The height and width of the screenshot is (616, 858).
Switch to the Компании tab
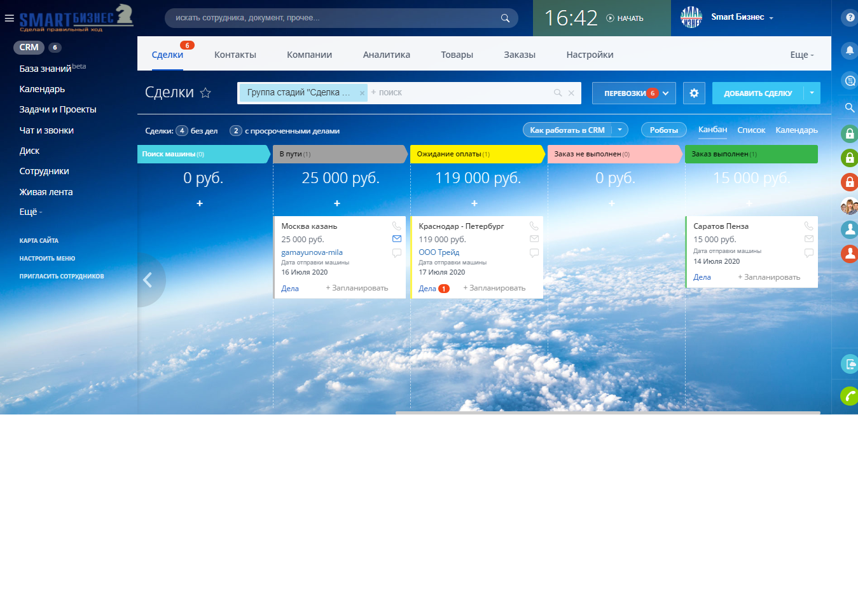point(309,55)
